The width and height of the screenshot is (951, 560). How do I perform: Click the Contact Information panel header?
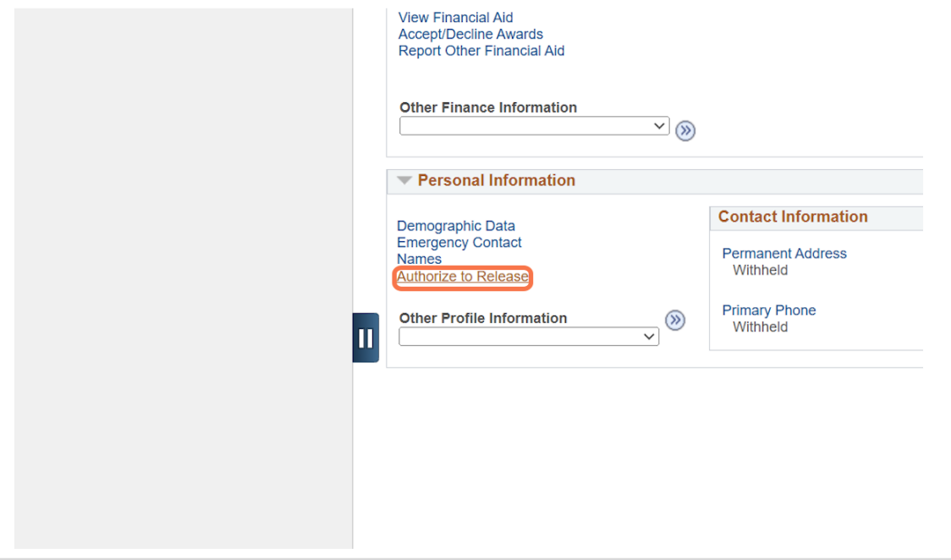click(x=794, y=217)
